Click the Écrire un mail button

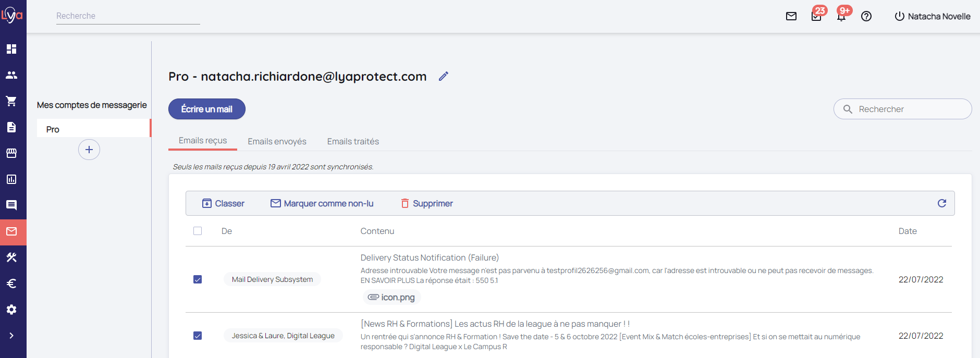click(x=206, y=109)
